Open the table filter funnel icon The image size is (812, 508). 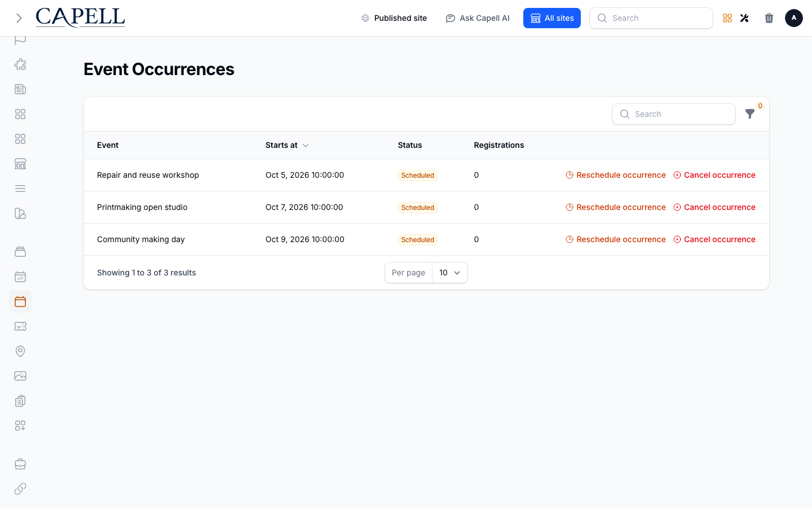tap(750, 114)
